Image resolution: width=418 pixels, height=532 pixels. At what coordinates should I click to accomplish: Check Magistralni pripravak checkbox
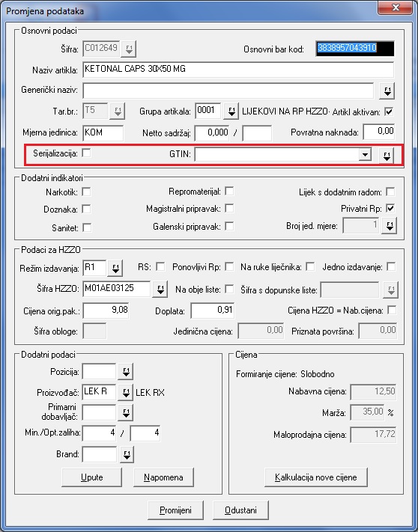229,208
